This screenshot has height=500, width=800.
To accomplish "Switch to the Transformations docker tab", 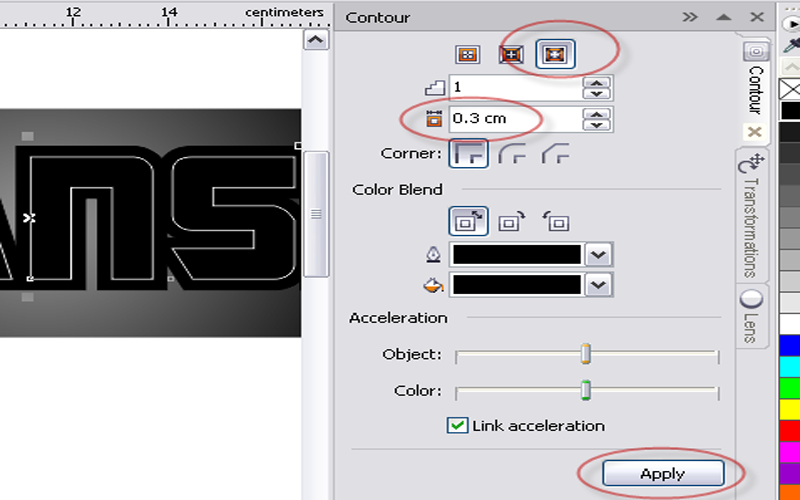I will click(x=752, y=215).
